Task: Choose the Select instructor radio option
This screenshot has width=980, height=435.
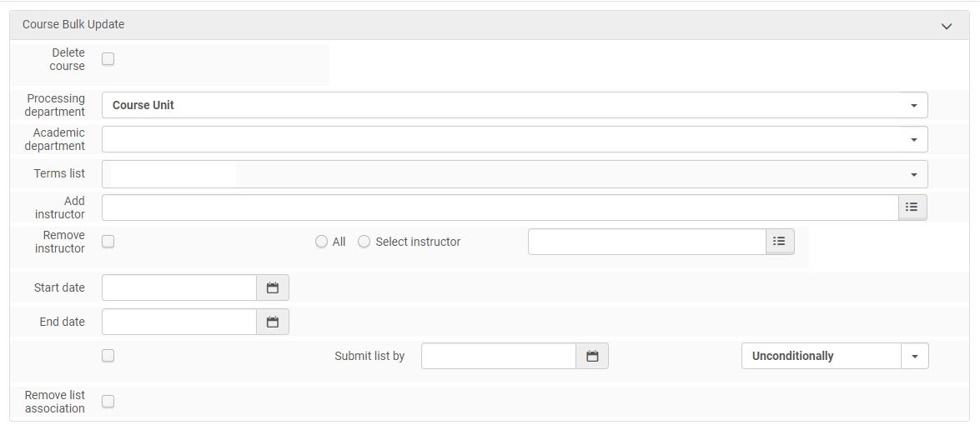Action: tap(364, 242)
